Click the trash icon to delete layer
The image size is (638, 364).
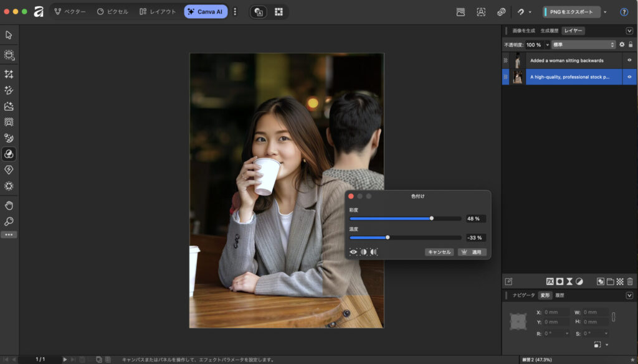click(630, 281)
